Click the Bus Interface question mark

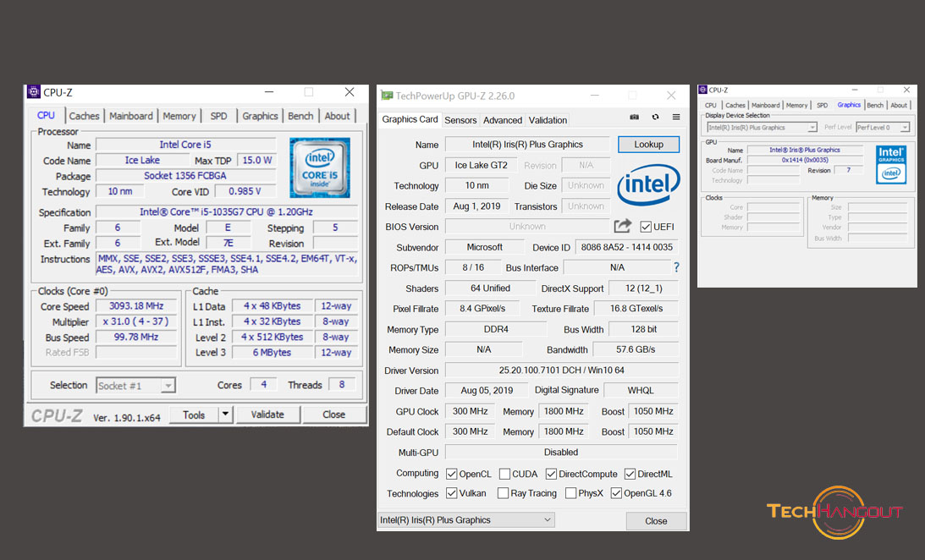[x=677, y=267]
